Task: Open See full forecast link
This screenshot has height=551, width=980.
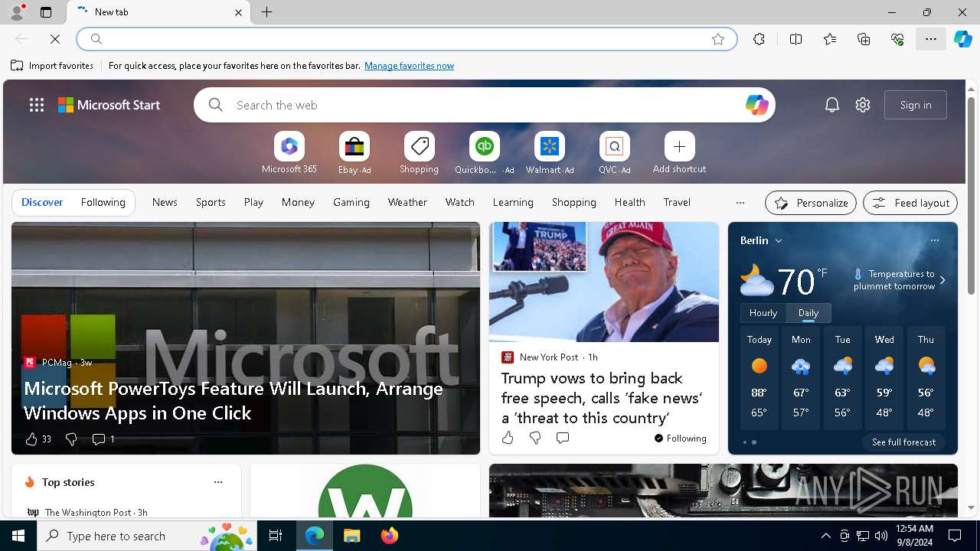Action: (903, 442)
